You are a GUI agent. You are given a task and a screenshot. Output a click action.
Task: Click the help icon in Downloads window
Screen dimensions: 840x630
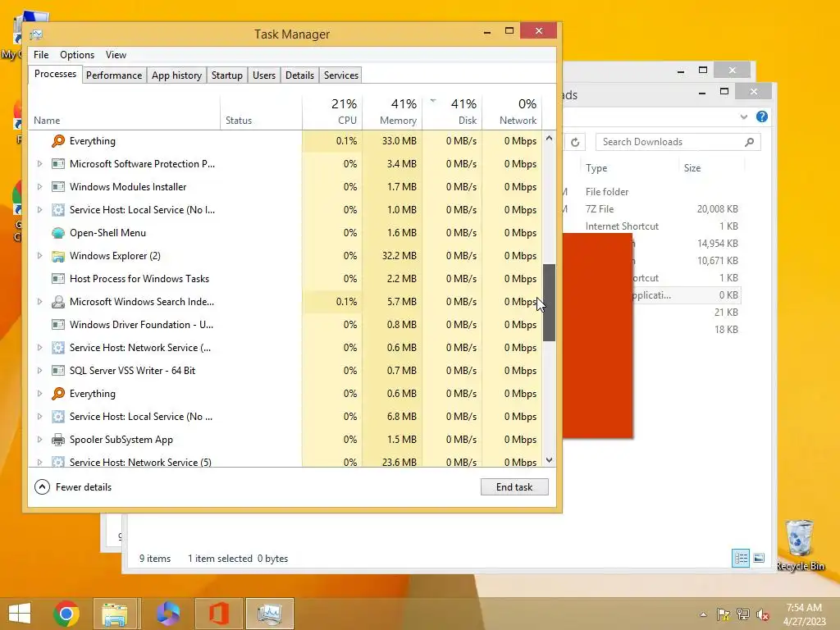762,116
